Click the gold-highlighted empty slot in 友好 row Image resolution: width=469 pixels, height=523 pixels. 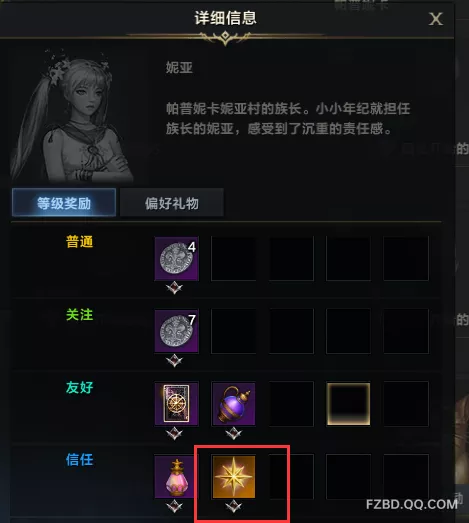348,404
